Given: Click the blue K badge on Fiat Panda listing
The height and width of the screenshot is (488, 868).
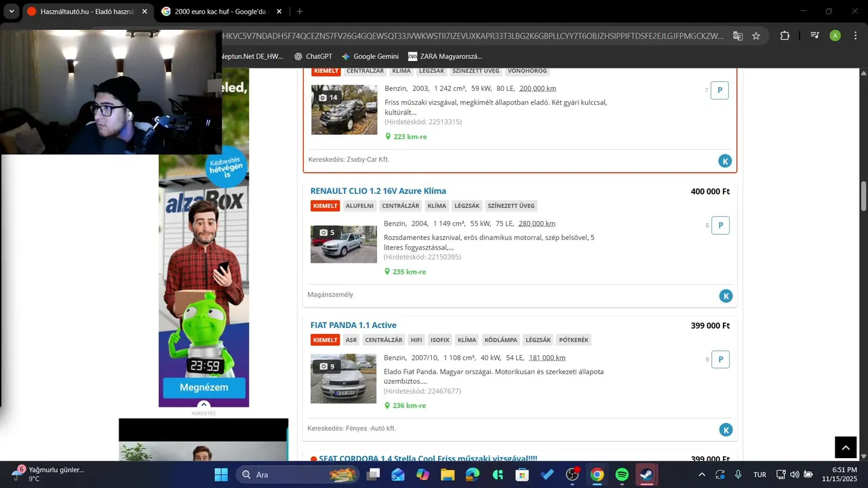Looking at the screenshot, I should 726,430.
